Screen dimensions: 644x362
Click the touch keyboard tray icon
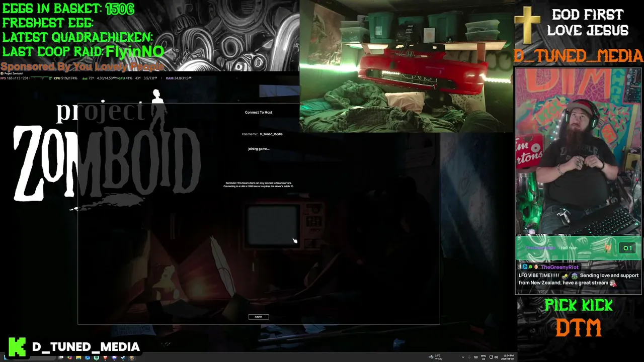[476, 357]
